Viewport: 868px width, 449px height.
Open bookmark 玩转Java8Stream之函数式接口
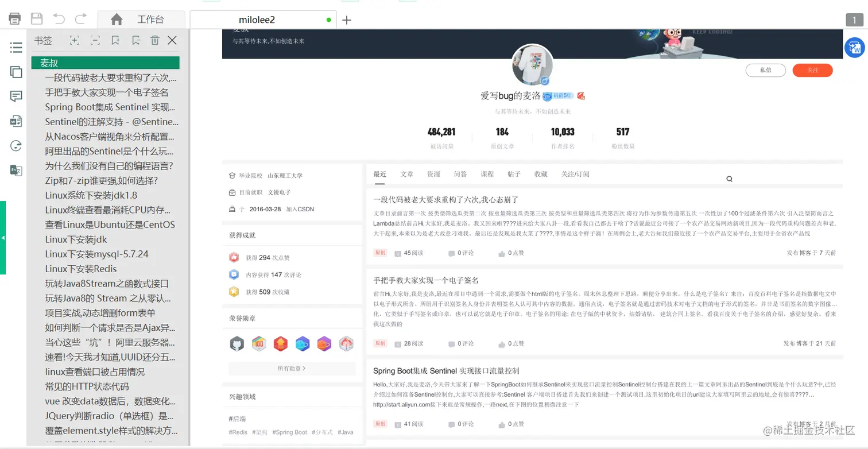[x=107, y=284]
